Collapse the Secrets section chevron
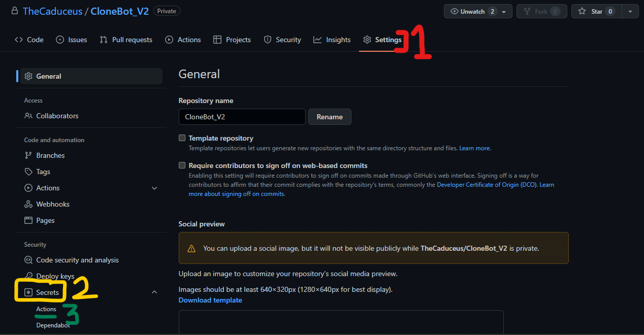Screen dimensions: 644x335 154,292
